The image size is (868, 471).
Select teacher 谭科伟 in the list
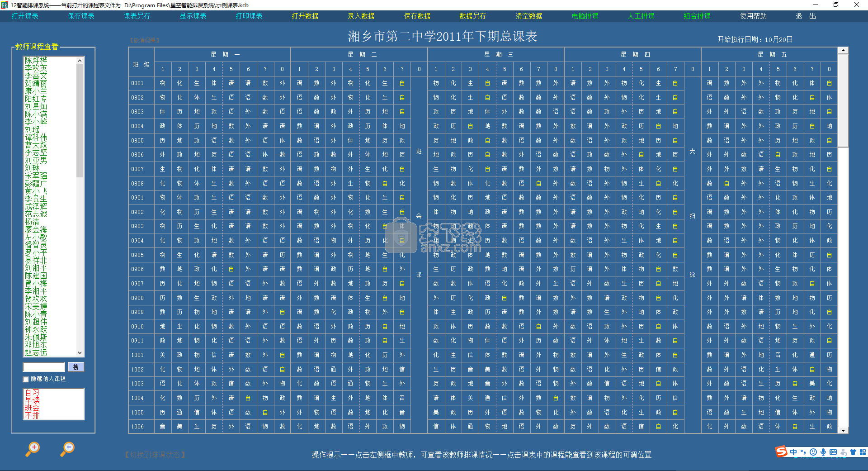point(36,137)
